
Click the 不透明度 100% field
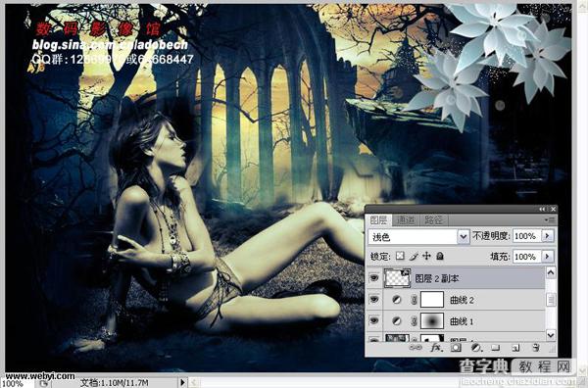click(527, 236)
